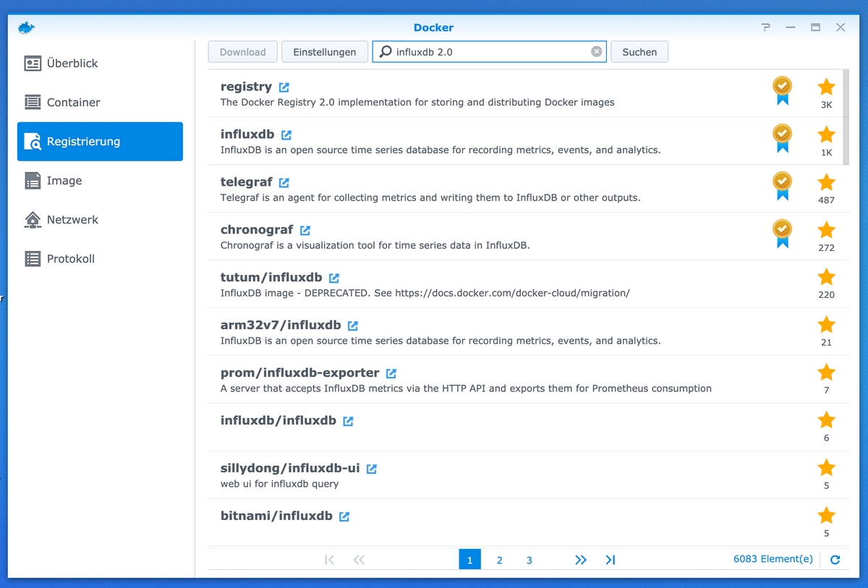Click the star on sillydong/influxdb-ui row
This screenshot has width=868, height=588.
pyautogui.click(x=826, y=468)
